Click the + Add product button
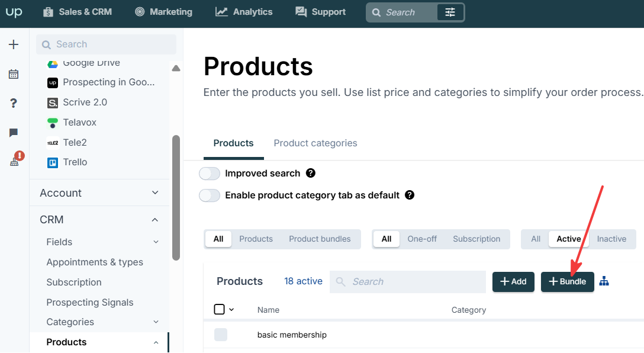This screenshot has height=353, width=644. click(x=513, y=282)
